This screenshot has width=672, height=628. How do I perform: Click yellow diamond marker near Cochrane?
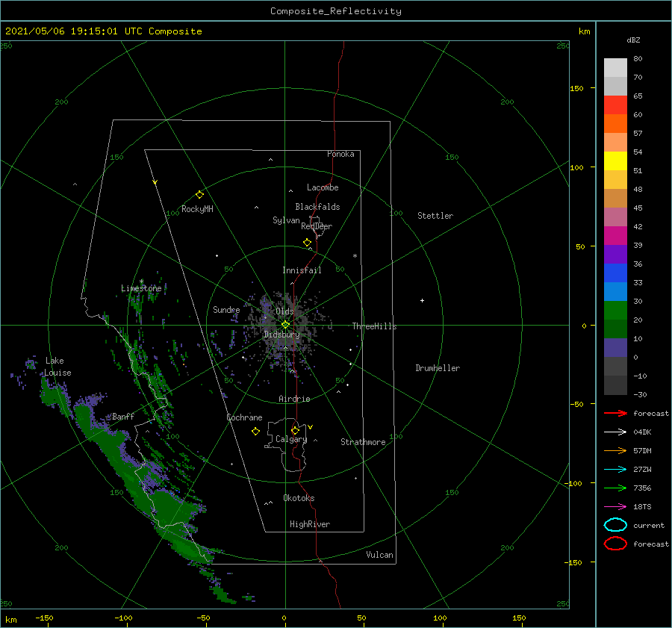255,432
